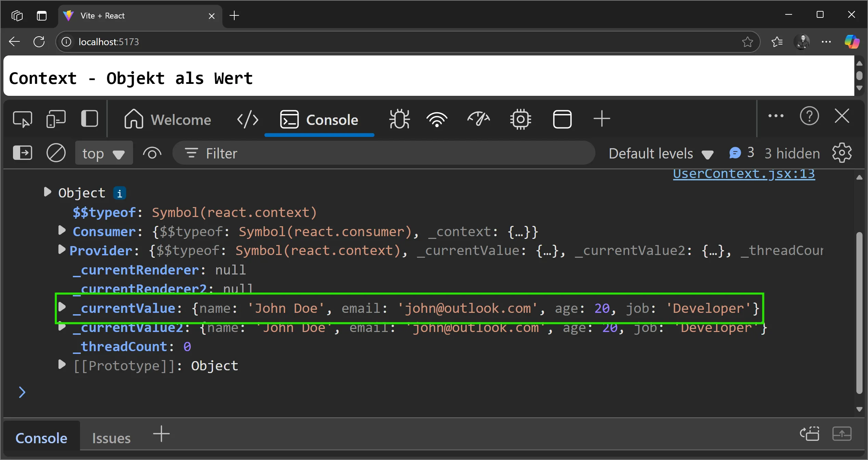868x460 pixels.
Task: Expand the [[Prototype]] entry
Action: [62, 365]
